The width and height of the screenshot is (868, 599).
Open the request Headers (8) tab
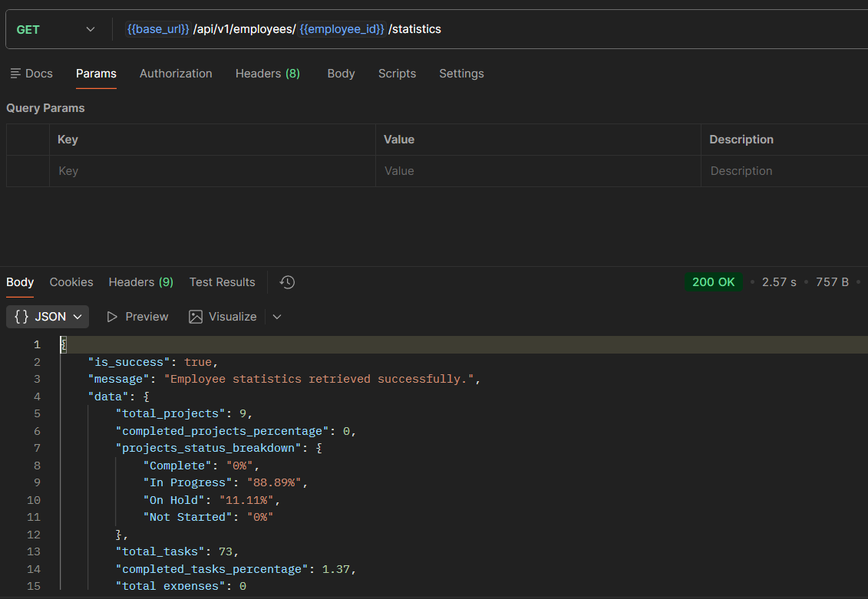pyautogui.click(x=267, y=74)
